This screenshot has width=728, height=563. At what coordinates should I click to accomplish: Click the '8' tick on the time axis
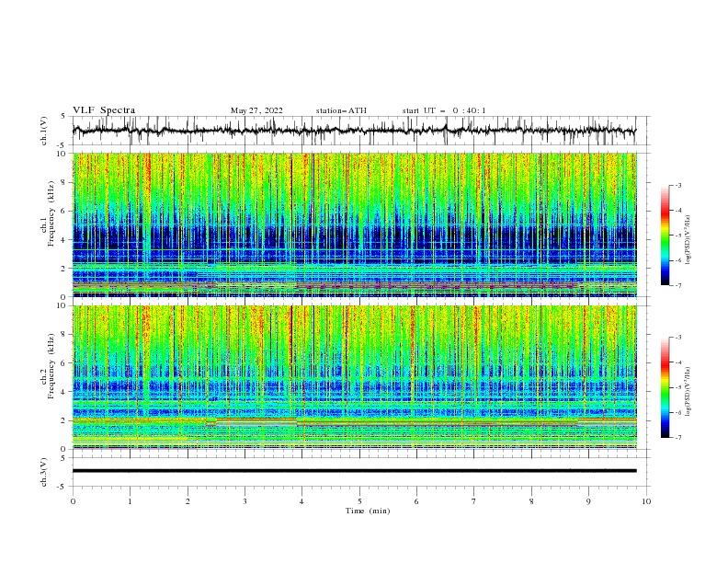click(x=531, y=501)
